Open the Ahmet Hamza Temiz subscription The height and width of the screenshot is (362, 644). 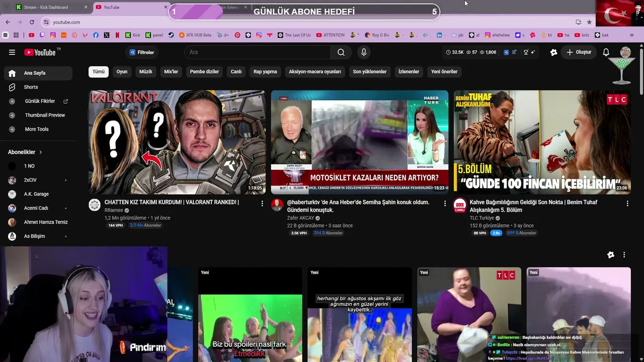click(38, 222)
